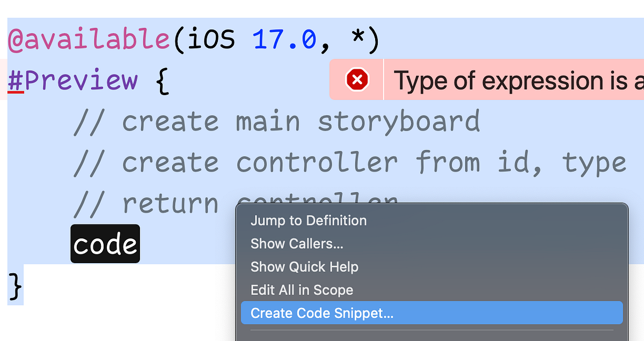Open Show Quick Help
Image resolution: width=644 pixels, height=341 pixels.
[x=304, y=266]
